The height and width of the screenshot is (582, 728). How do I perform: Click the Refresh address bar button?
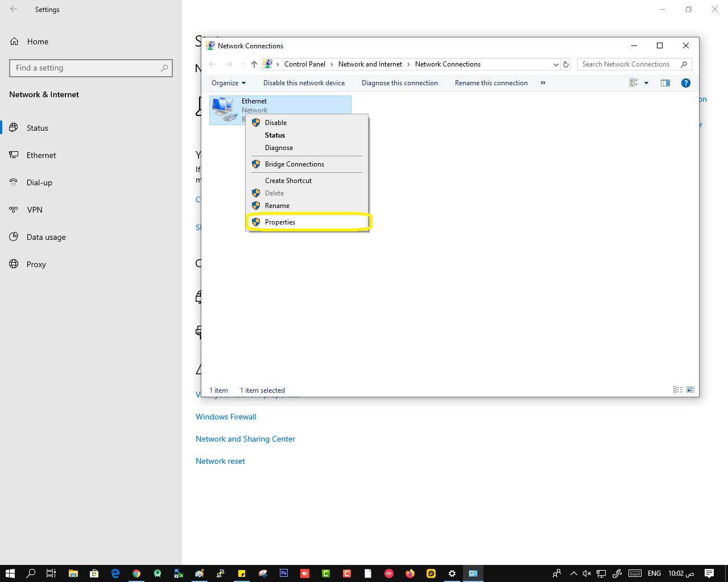(x=566, y=64)
